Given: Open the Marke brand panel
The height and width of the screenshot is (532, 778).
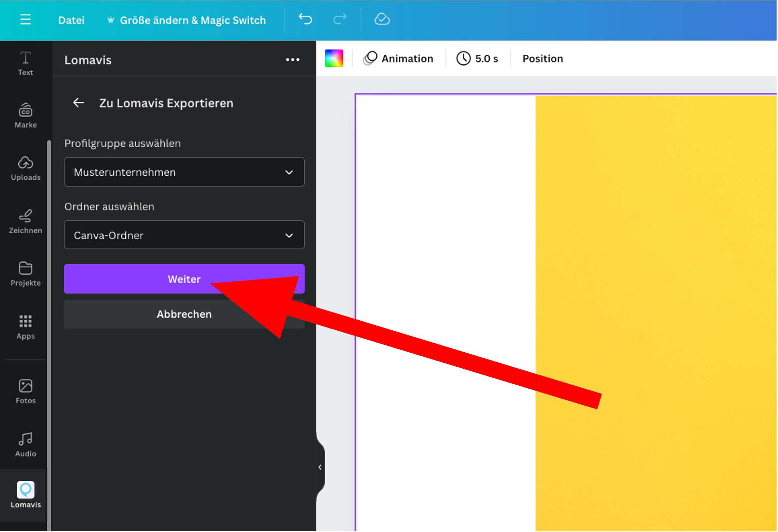Looking at the screenshot, I should click(26, 116).
